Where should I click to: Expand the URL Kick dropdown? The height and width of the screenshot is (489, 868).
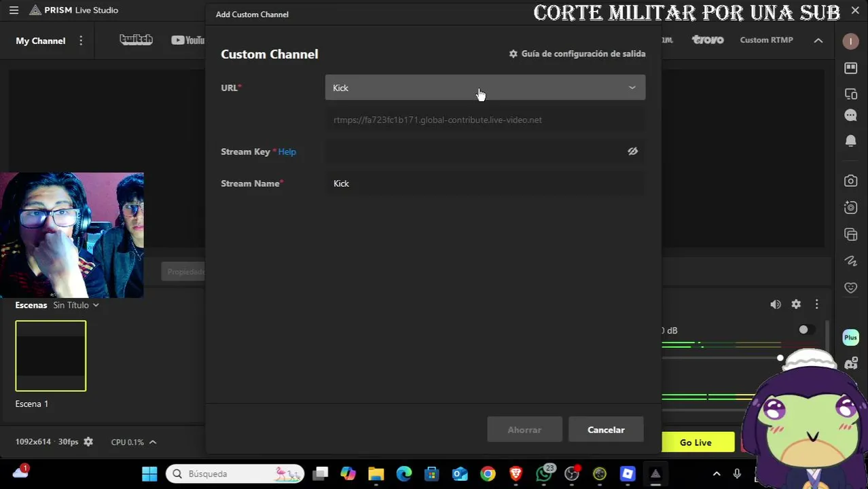[485, 88]
